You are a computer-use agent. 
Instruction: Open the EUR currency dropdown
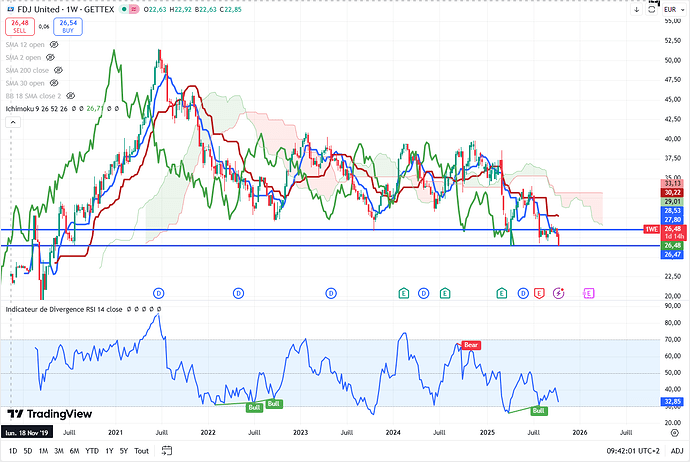(x=669, y=10)
